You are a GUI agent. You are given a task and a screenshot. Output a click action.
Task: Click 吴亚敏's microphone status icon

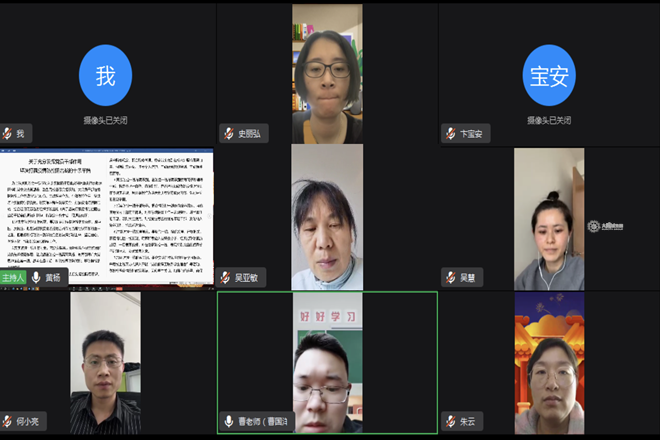pyautogui.click(x=228, y=277)
